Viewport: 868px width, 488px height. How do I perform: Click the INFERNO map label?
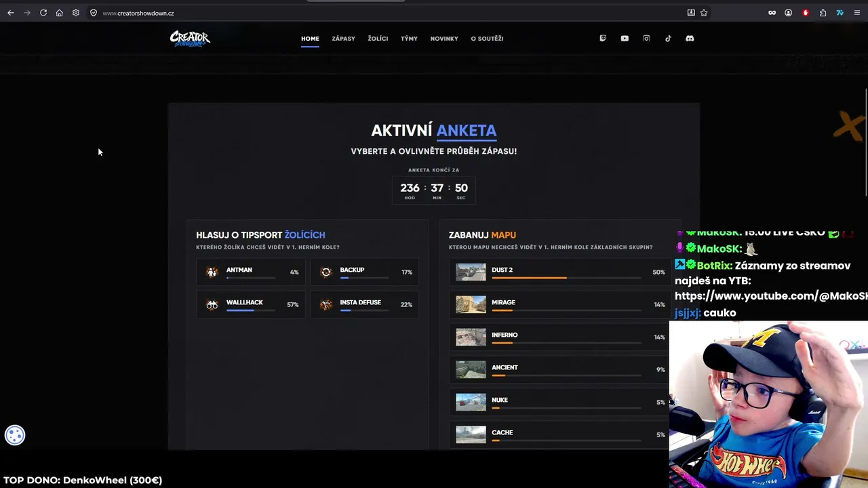click(x=505, y=335)
